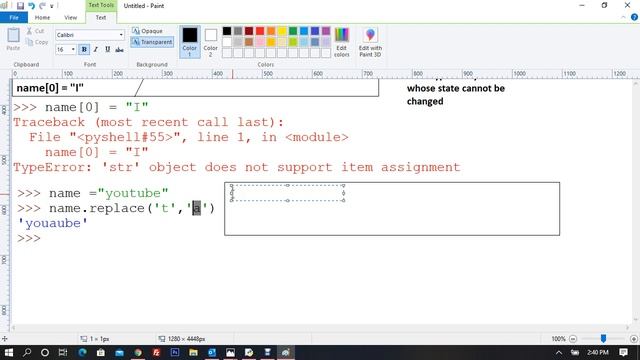Pick the black color swatch
640x360 pixels.
click(x=227, y=31)
